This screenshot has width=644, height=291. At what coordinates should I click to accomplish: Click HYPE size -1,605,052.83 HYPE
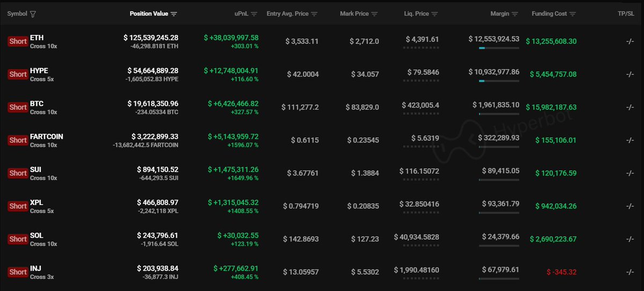point(152,80)
